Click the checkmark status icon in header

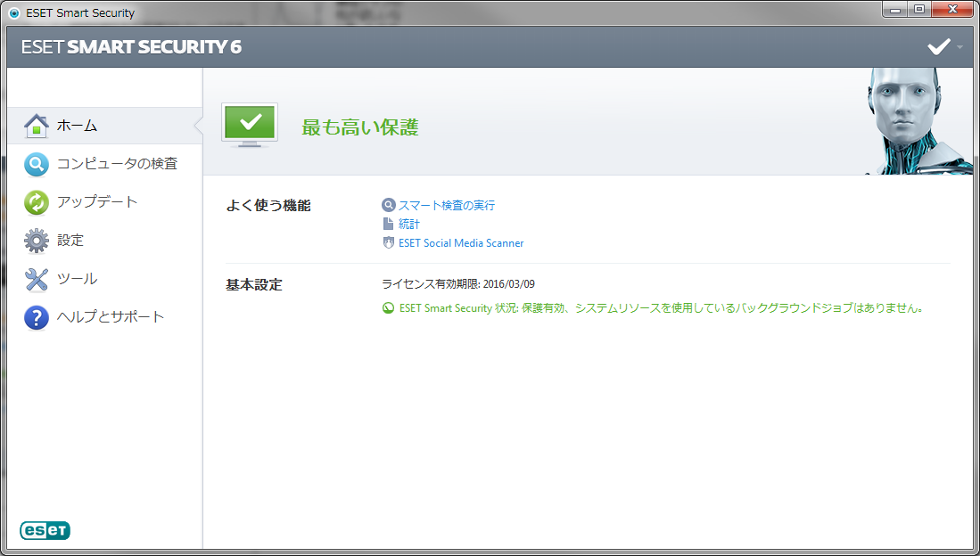(x=939, y=47)
